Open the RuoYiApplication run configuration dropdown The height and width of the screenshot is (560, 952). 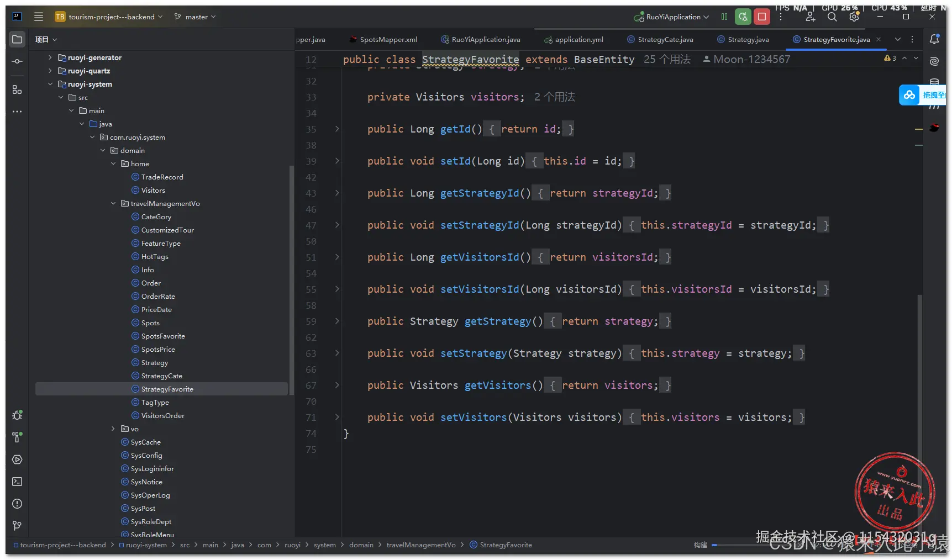pyautogui.click(x=671, y=17)
